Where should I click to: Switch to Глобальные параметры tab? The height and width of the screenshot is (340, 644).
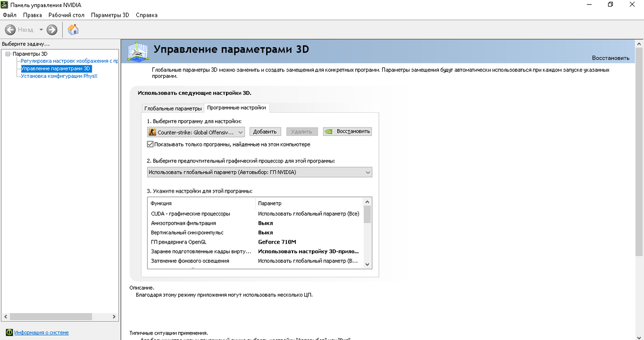173,108
